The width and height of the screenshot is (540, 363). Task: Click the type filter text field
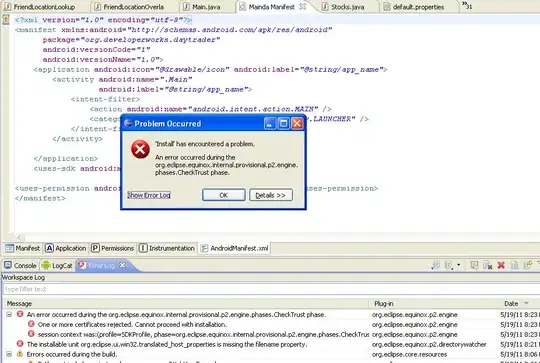pyautogui.click(x=271, y=289)
